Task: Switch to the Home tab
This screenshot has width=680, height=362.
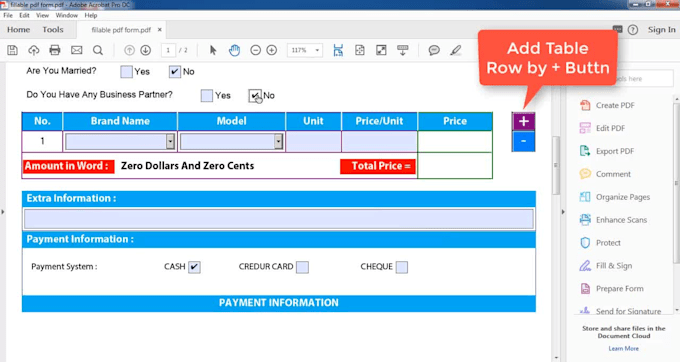Action: (18, 30)
